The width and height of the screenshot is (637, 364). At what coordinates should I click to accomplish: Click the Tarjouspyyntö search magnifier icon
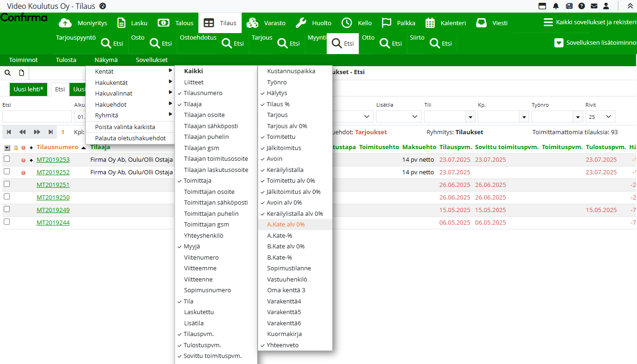coord(106,43)
